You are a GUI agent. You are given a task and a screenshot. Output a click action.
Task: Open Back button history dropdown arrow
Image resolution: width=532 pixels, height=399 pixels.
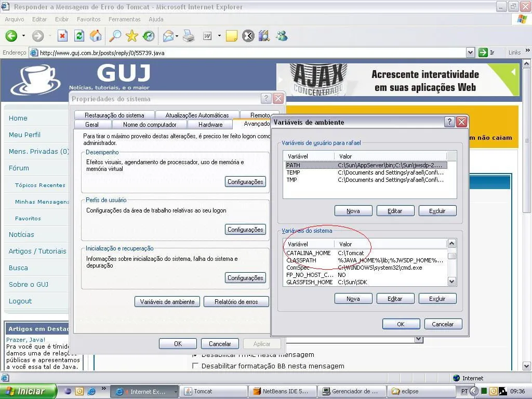click(23, 36)
